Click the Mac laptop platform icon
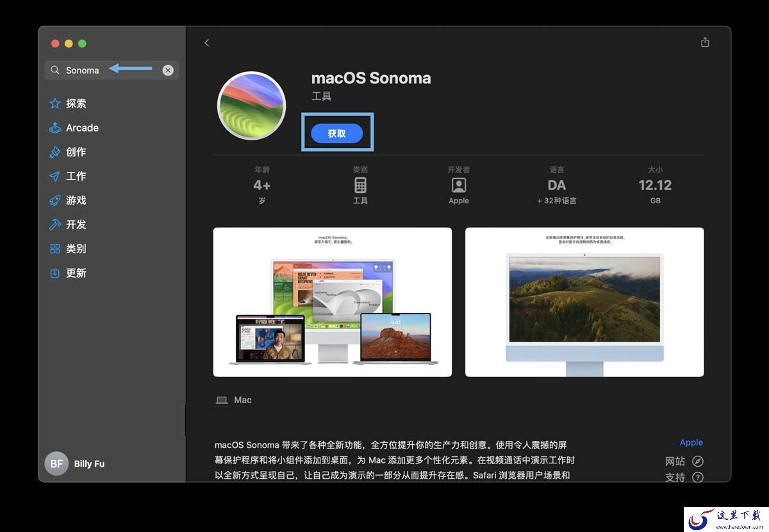The image size is (769, 532). click(222, 400)
